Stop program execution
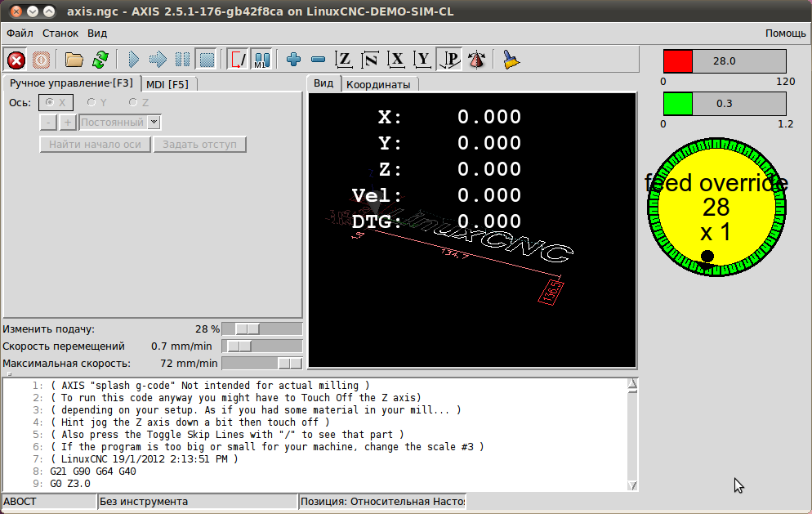This screenshot has width=812, height=514. 207,60
